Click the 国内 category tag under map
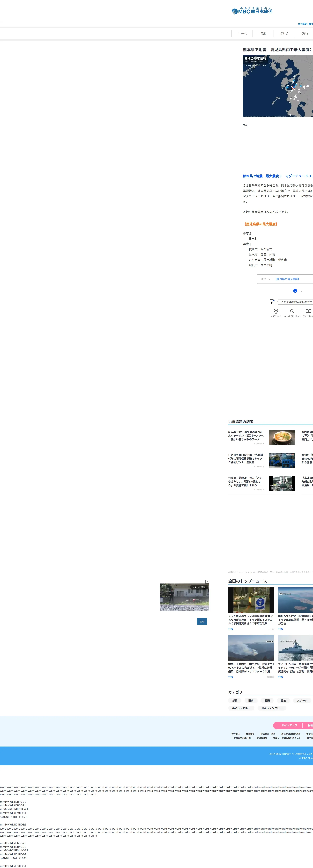The width and height of the screenshot is (313, 868). 245,125
